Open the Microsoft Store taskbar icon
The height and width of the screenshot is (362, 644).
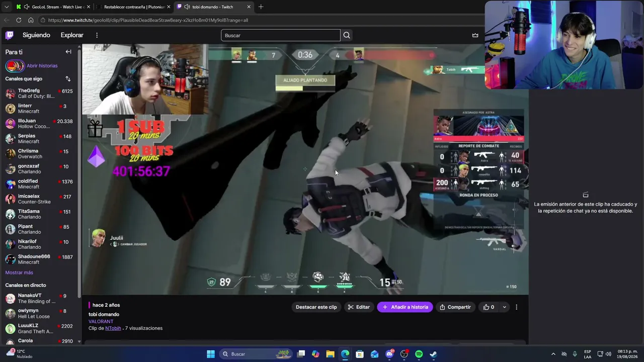coord(360,354)
